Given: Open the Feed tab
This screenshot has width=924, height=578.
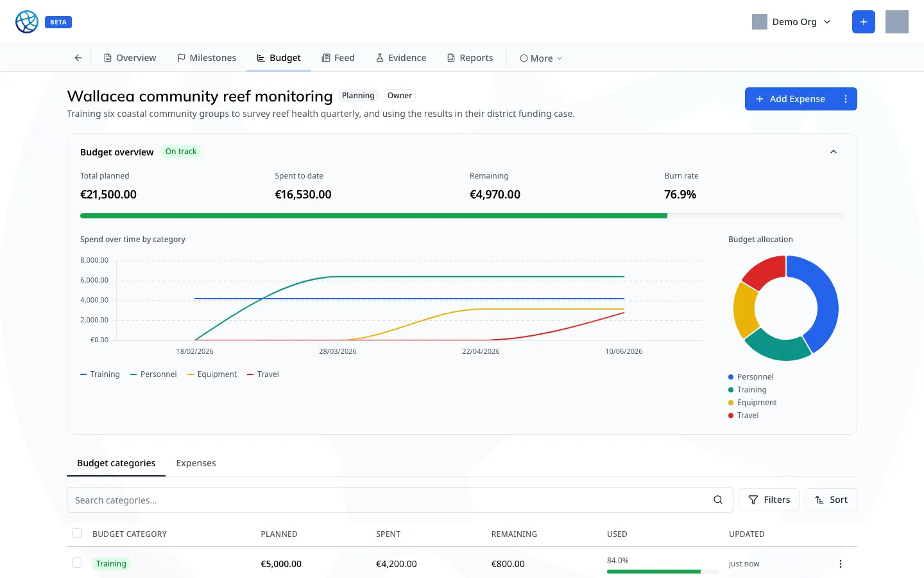Looking at the screenshot, I should [338, 58].
